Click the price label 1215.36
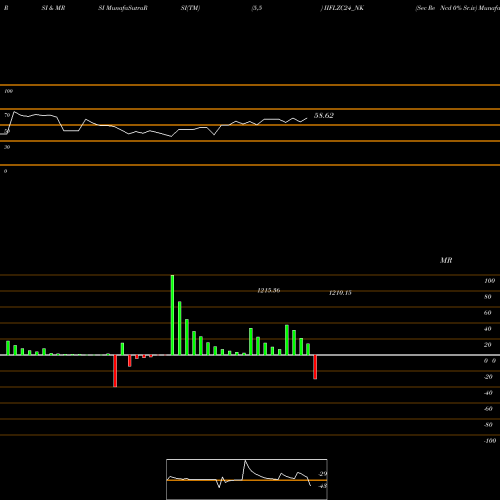 pos(269,290)
